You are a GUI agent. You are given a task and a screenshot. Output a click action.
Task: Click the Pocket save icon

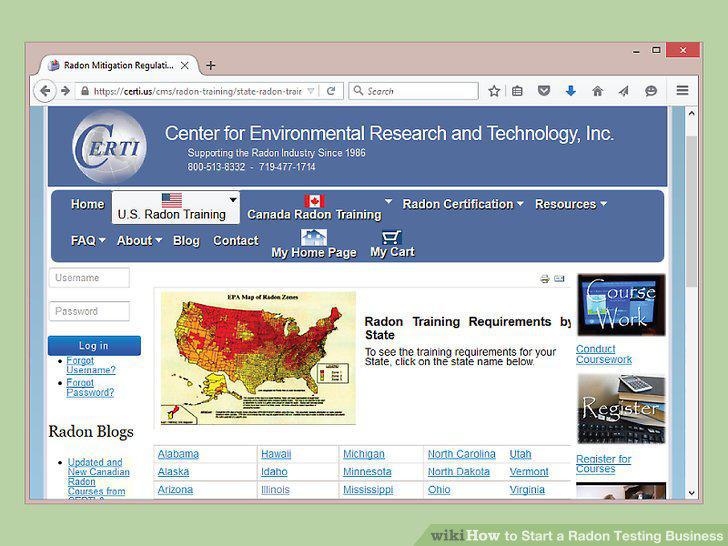coord(544,91)
